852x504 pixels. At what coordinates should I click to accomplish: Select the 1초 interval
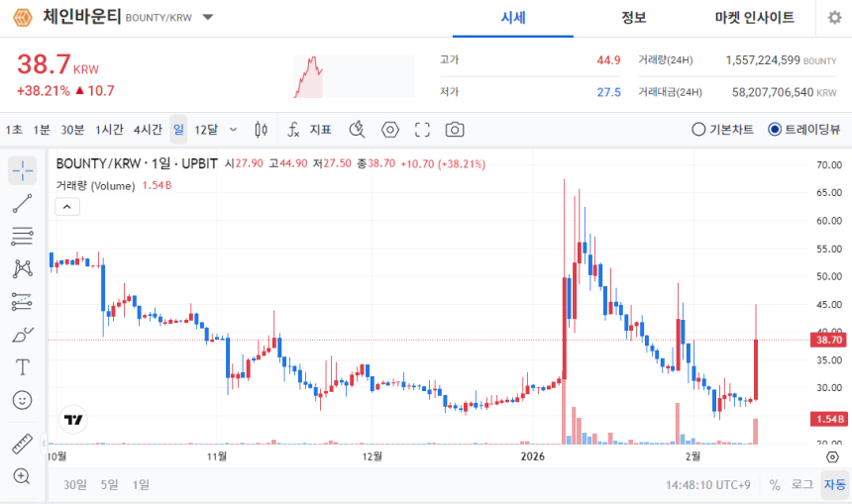pyautogui.click(x=14, y=130)
